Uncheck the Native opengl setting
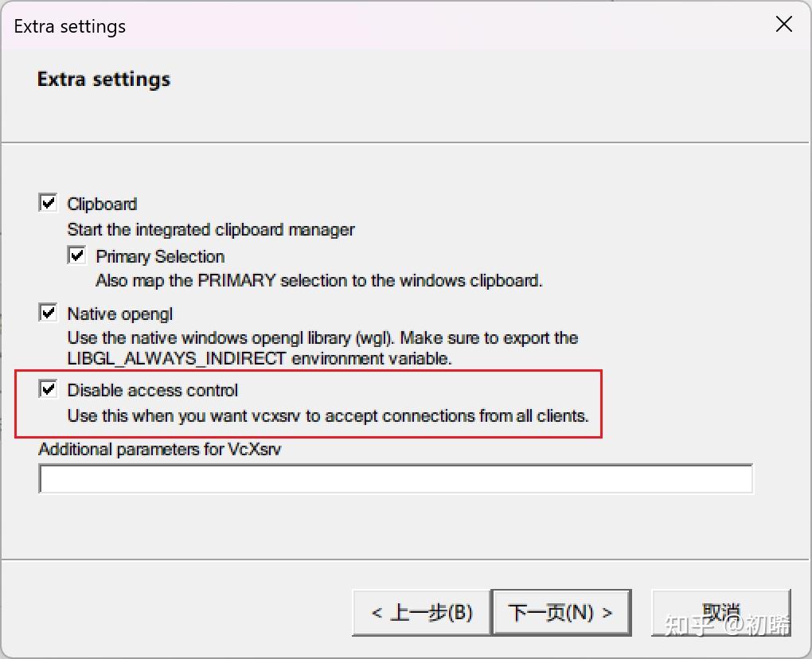The width and height of the screenshot is (812, 659). (47, 312)
